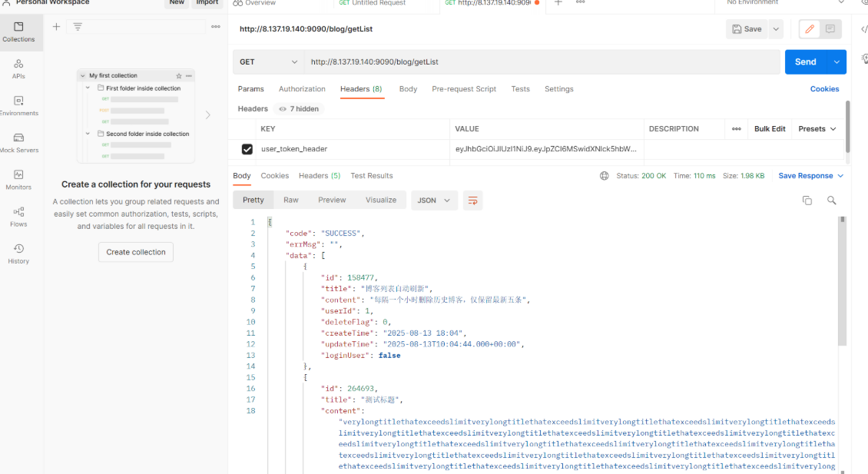
Task: Open the Save options arrow
Action: pyautogui.click(x=776, y=28)
